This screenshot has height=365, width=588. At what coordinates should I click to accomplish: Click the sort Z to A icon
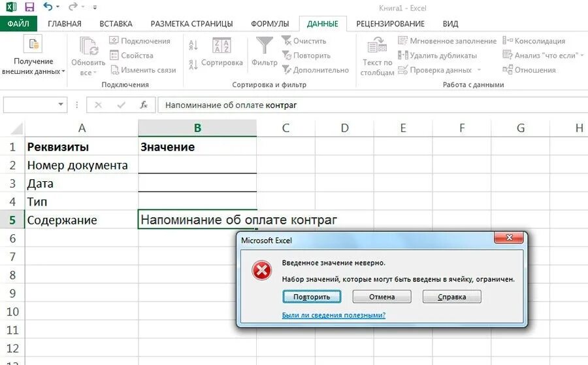[x=193, y=65]
